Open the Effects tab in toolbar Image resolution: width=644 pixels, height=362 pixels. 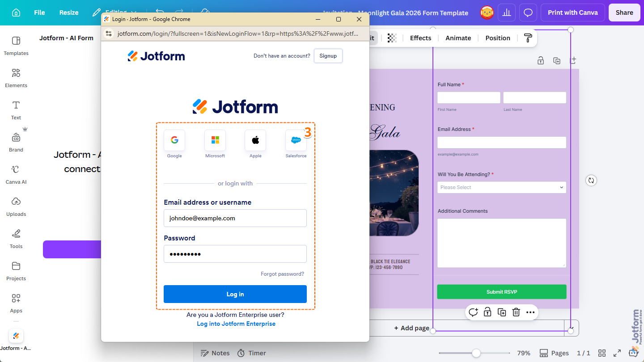[x=420, y=38]
